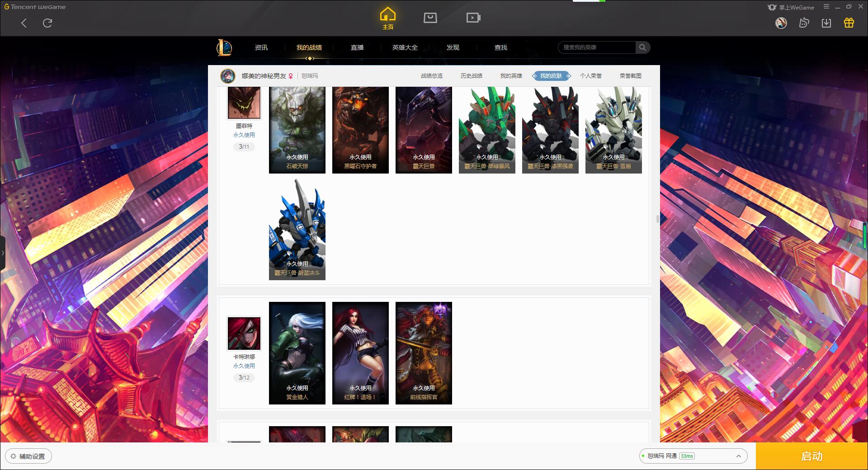The width and height of the screenshot is (868, 470).
Task: Open the 英雄大全 tab
Action: (405, 47)
